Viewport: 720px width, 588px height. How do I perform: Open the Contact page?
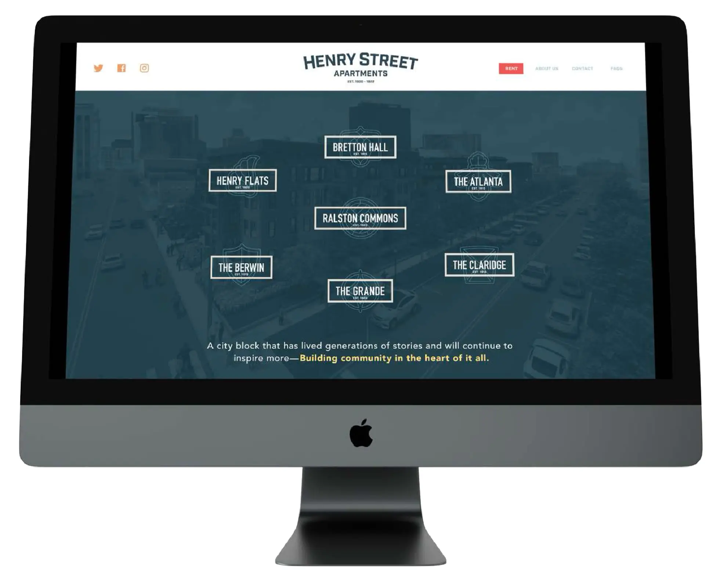tap(581, 68)
